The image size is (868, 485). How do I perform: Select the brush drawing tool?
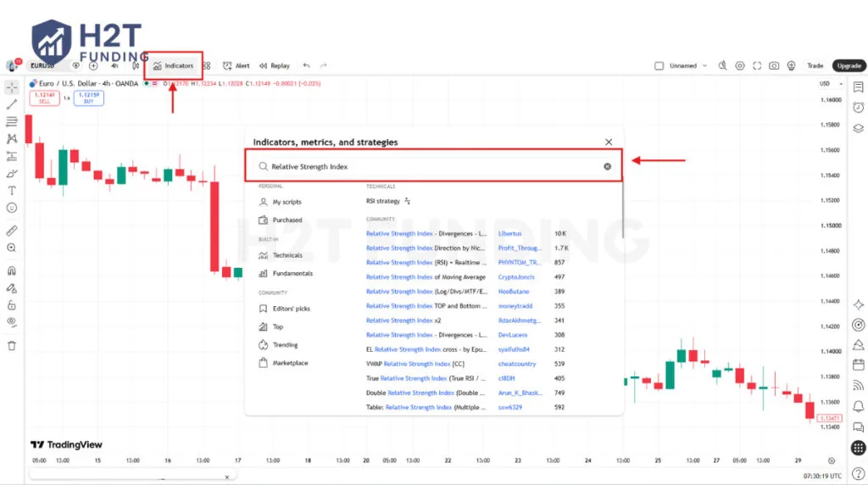(12, 174)
